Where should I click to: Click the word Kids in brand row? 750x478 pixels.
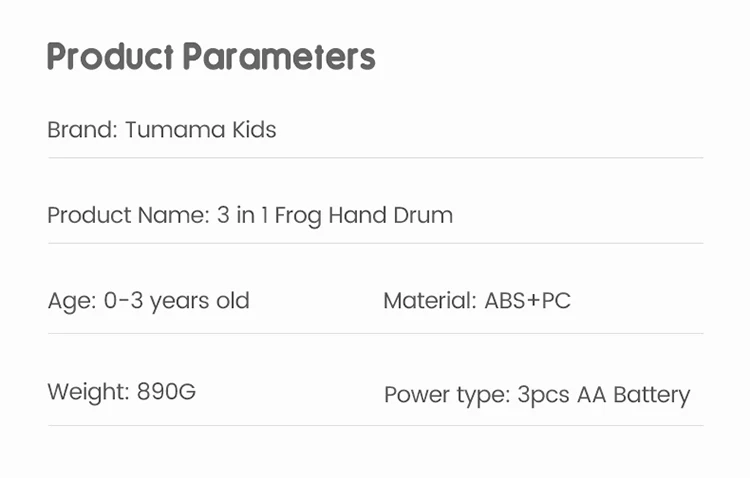pyautogui.click(x=254, y=130)
